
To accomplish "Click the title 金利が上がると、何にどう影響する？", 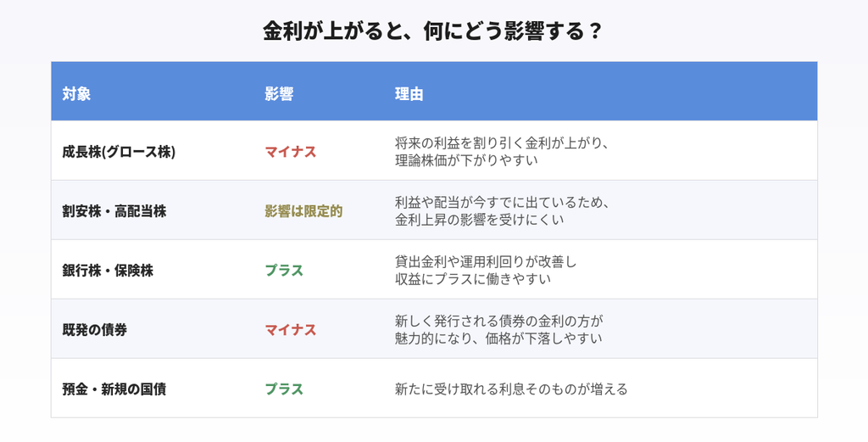I will click(x=431, y=31).
